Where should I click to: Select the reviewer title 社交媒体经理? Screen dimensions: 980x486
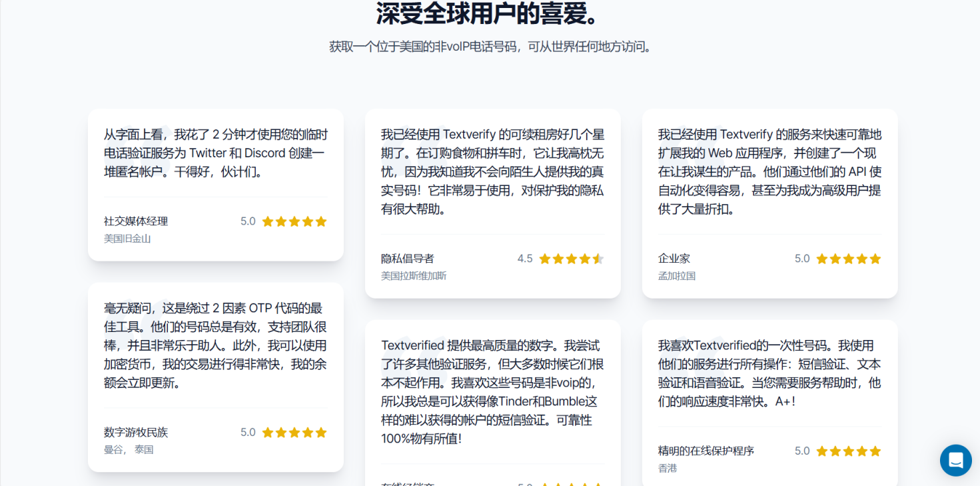click(x=136, y=221)
